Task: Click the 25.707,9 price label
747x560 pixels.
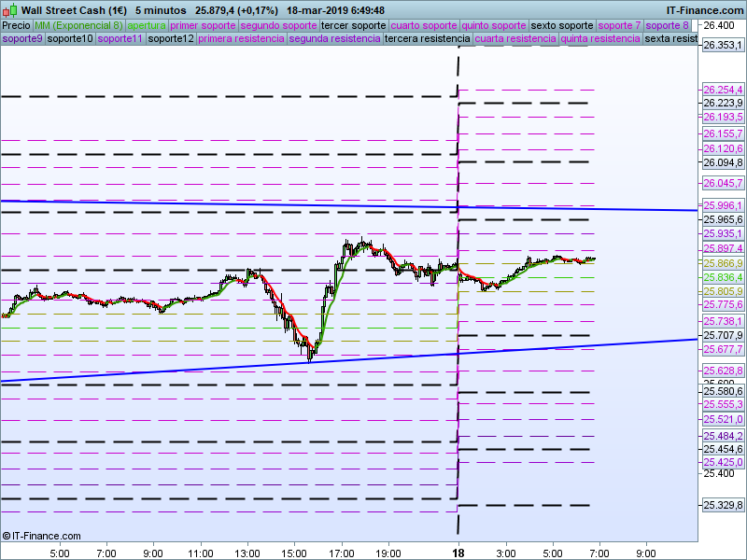Action: [x=723, y=335]
